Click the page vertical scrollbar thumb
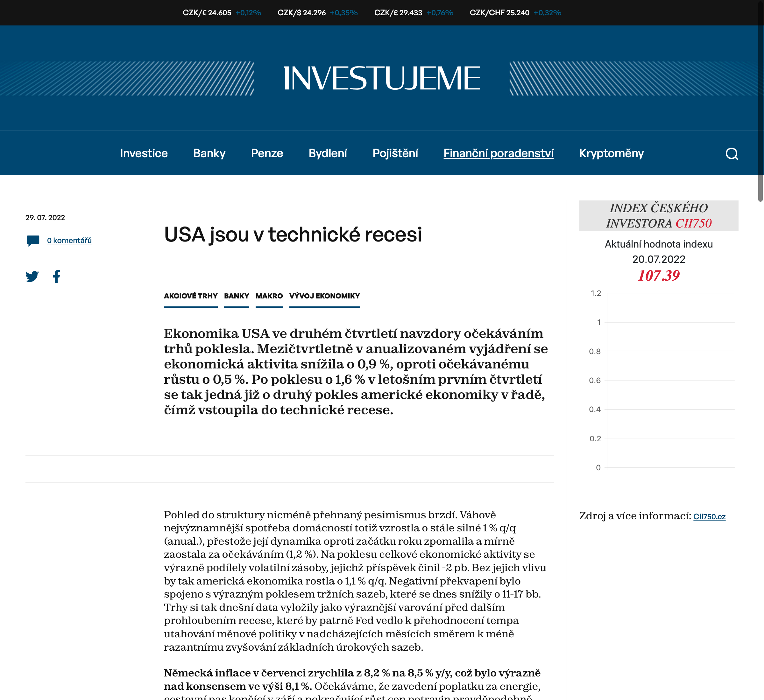 tap(760, 102)
